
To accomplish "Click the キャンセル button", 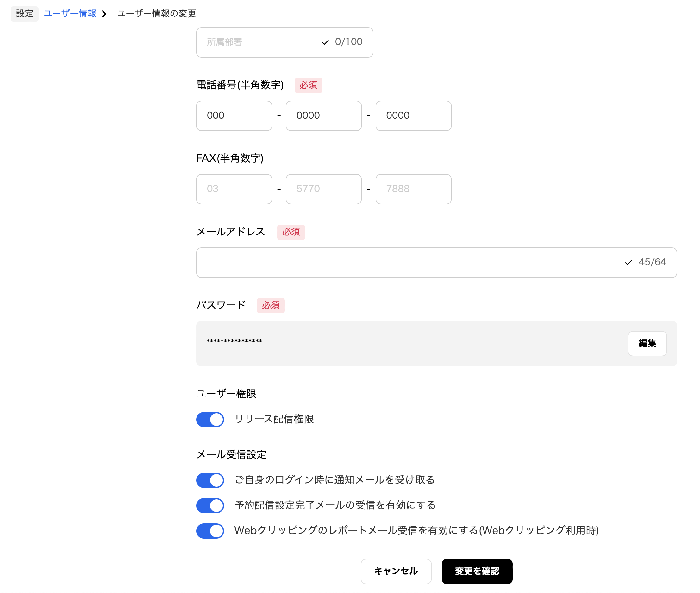I will click(396, 571).
